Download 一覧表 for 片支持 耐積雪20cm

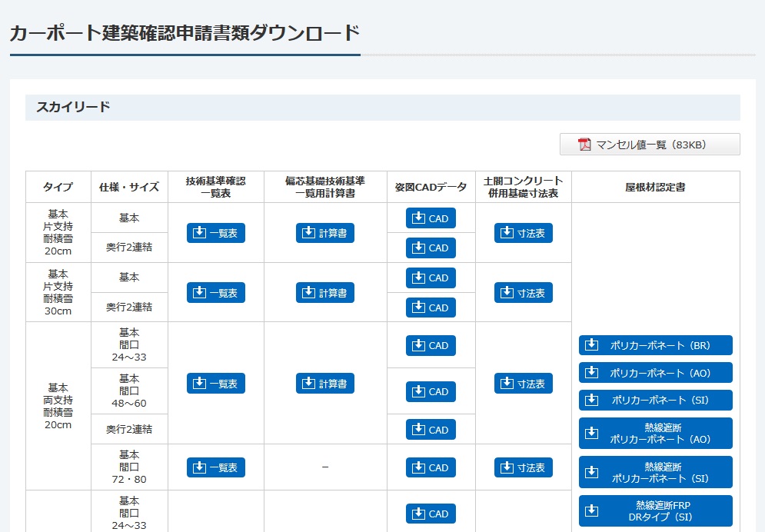pos(215,233)
